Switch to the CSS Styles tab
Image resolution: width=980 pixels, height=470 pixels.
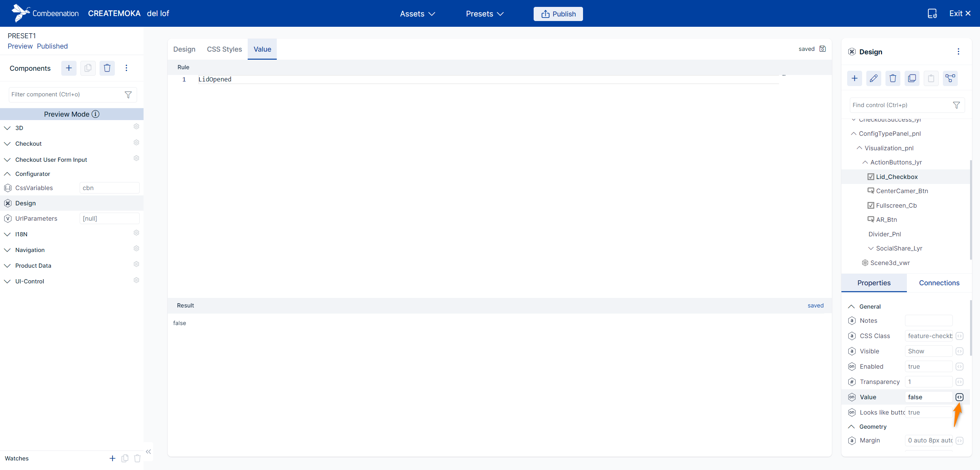coord(224,49)
